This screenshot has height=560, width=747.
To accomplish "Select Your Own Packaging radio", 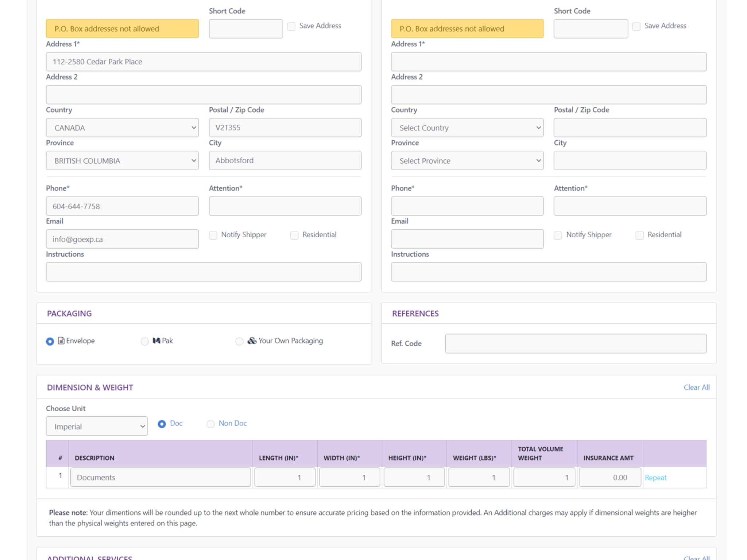I will pyautogui.click(x=239, y=341).
